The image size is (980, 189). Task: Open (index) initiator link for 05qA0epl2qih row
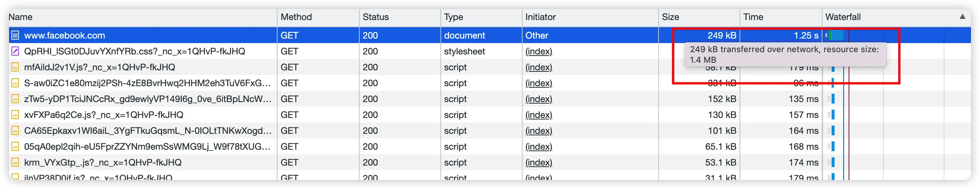point(539,147)
